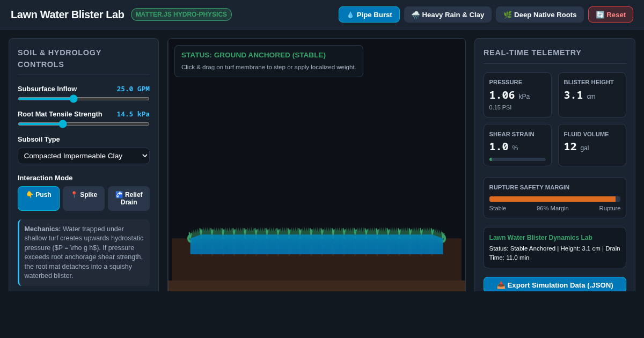This screenshot has height=338, width=644.
Task: Reset the simulation
Action: click(x=611, y=14)
